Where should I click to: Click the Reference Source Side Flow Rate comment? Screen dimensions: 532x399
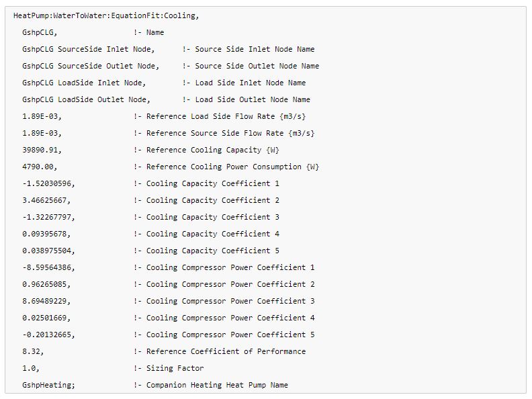click(224, 134)
